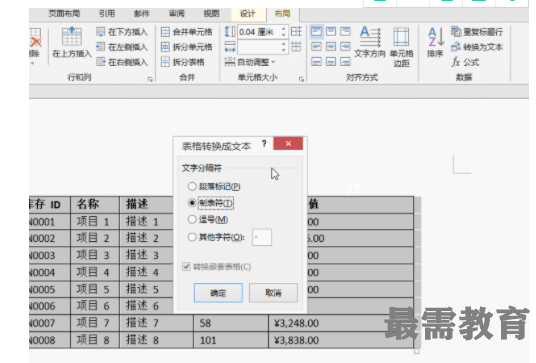Click Convert to Text (转换为文本)
The image size is (536, 363).
477,47
